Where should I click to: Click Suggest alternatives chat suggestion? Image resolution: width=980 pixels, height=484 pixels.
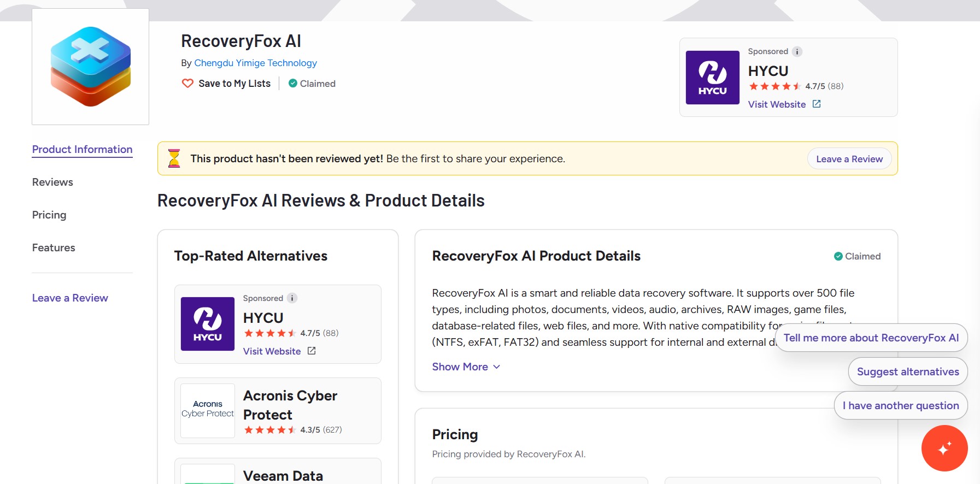click(908, 371)
